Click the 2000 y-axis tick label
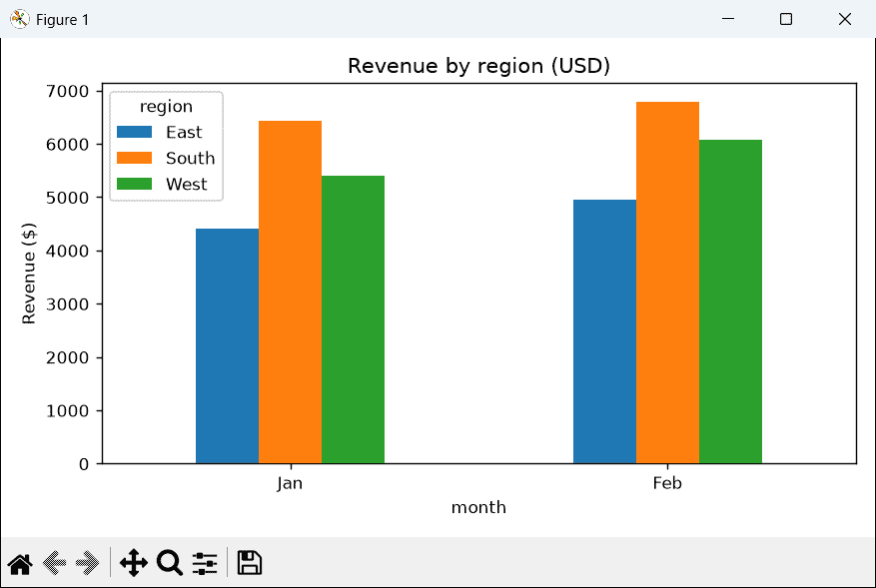876x588 pixels. pos(67,358)
